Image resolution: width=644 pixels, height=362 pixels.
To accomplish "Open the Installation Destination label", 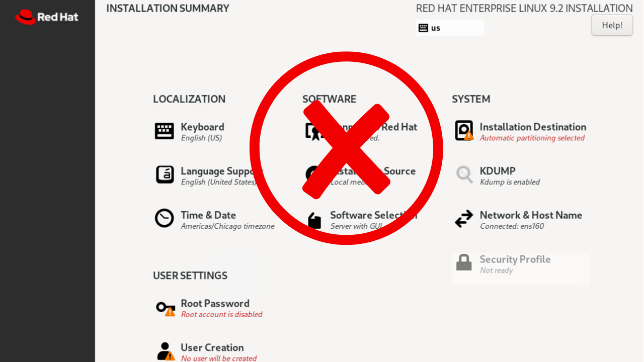I will [533, 127].
